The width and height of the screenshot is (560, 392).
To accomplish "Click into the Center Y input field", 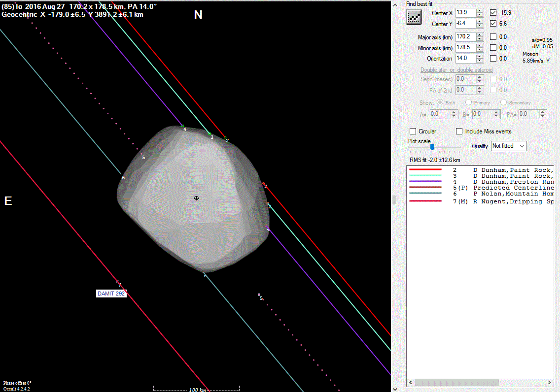I will click(x=465, y=24).
